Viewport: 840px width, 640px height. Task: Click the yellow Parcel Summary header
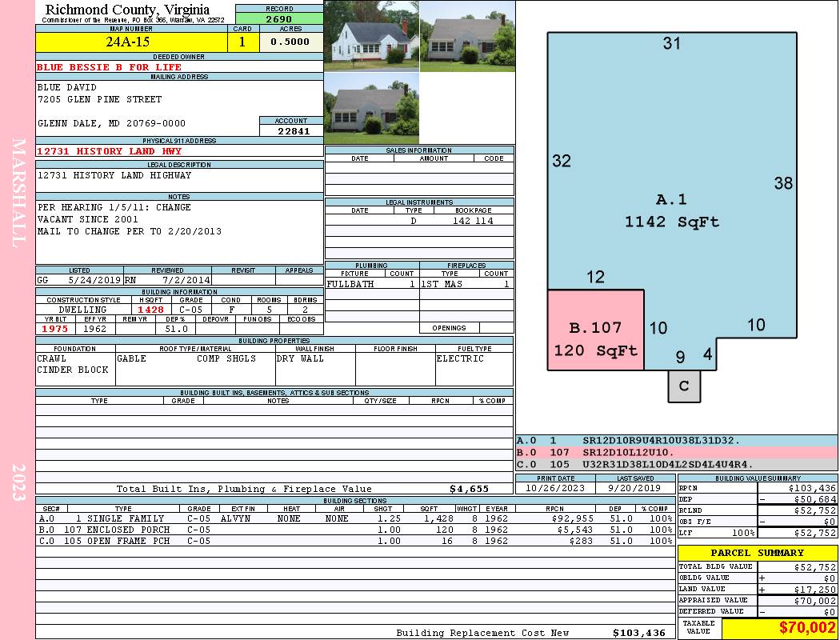(x=757, y=553)
